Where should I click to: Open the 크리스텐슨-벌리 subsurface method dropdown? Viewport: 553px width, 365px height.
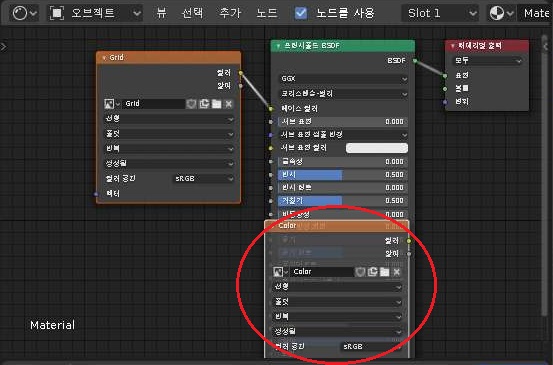coord(343,94)
